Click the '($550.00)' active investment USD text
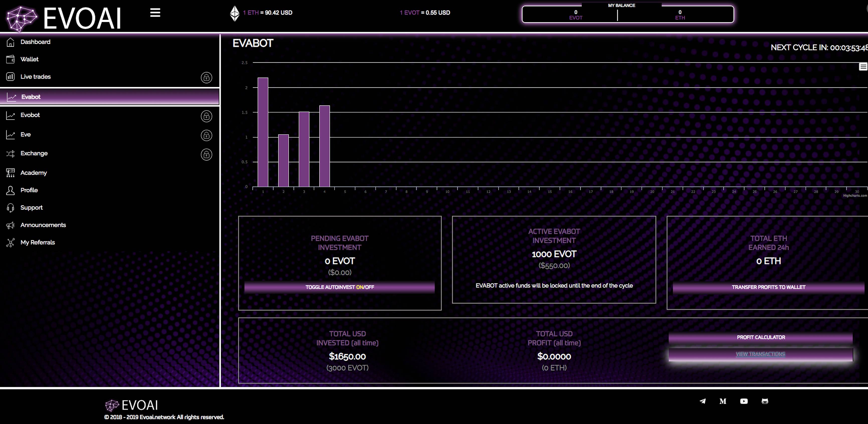This screenshot has height=424, width=868. [x=554, y=266]
